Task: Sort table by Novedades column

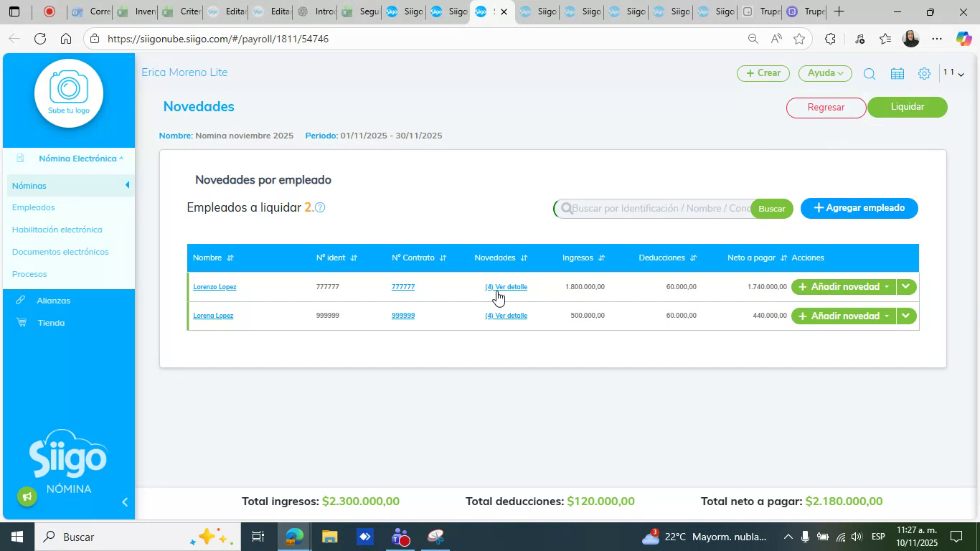Action: 524,258
